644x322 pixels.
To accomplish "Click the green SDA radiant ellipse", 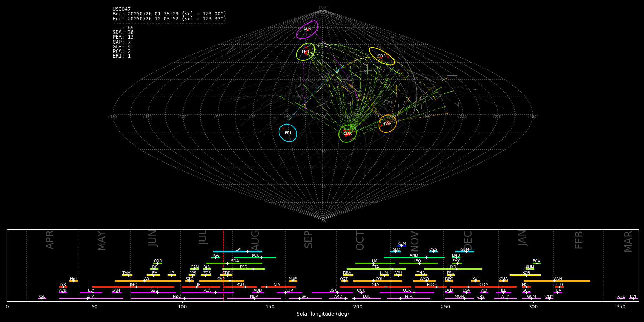I will pyautogui.click(x=347, y=133).
